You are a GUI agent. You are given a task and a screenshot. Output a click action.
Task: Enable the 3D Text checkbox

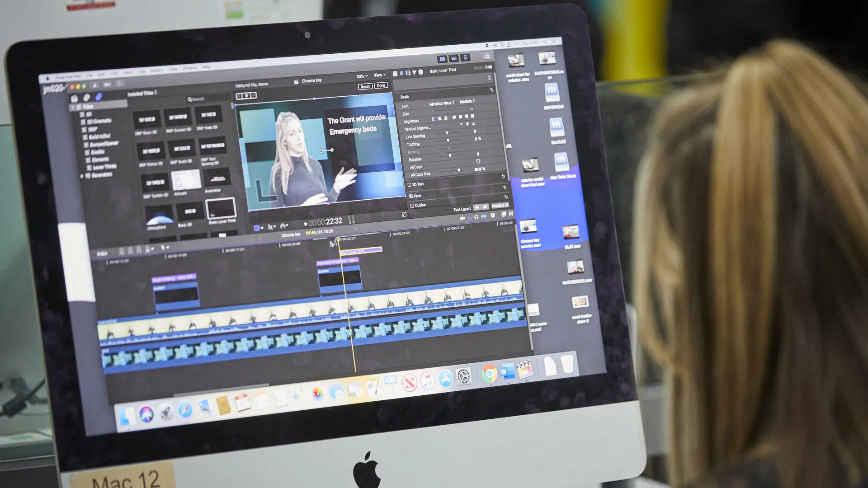(409, 185)
